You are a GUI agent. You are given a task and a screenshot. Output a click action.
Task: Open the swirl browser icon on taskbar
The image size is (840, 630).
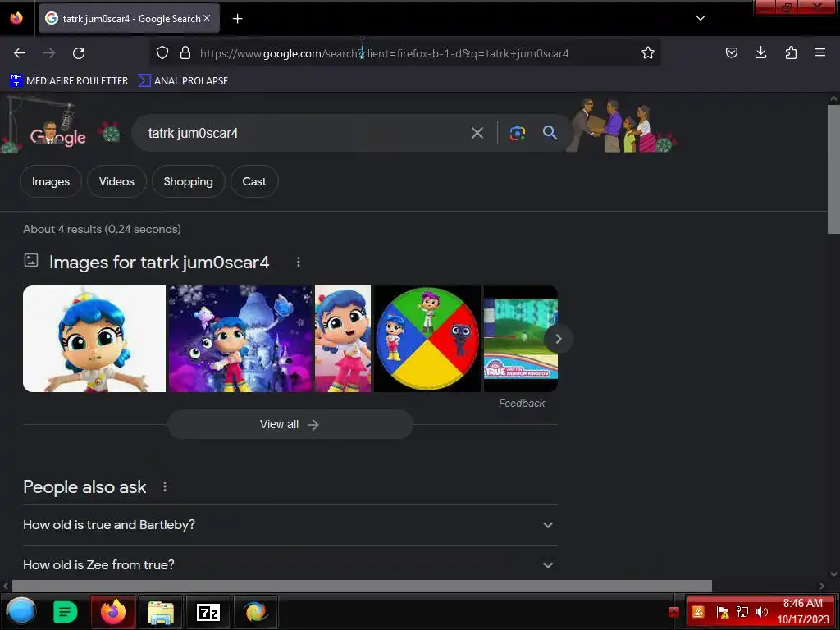pyautogui.click(x=256, y=612)
